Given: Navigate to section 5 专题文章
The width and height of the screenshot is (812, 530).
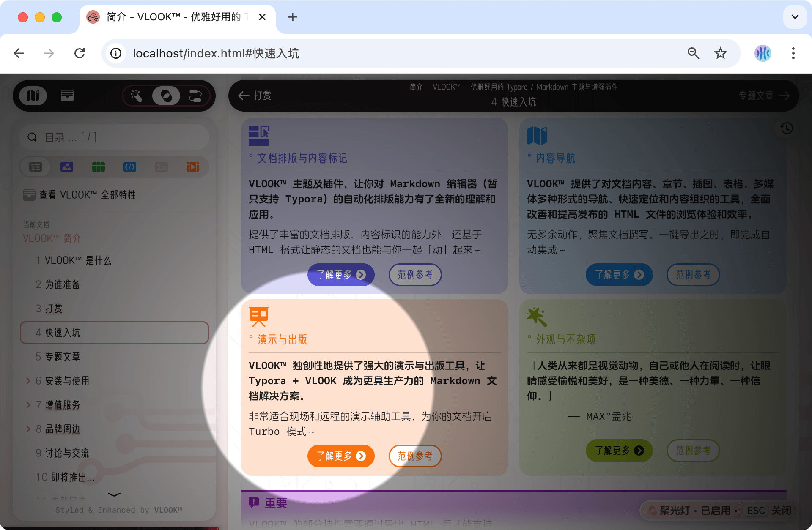Looking at the screenshot, I should (62, 357).
